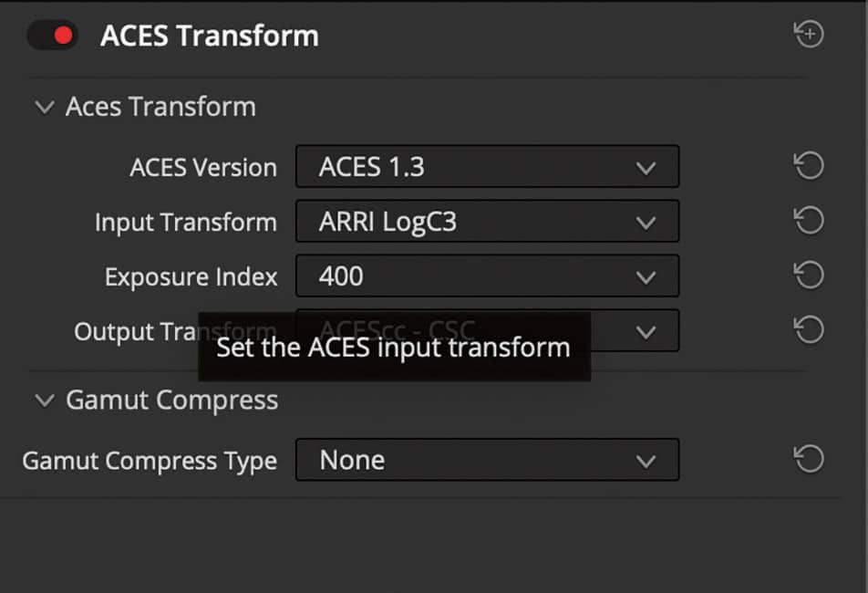Collapse the Gamut Compress section
This screenshot has height=593, width=868.
tap(45, 401)
